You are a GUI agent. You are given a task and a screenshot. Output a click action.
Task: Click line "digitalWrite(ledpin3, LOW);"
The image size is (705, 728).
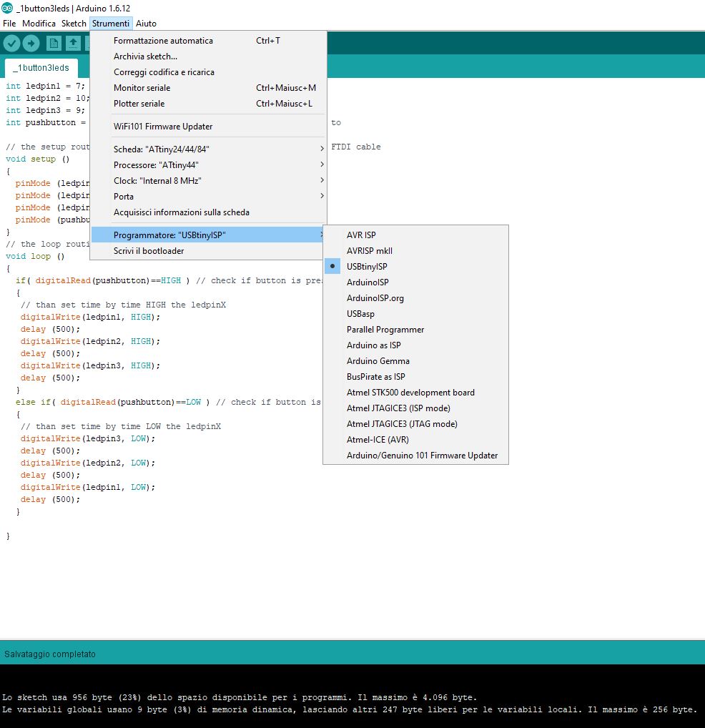point(88,439)
